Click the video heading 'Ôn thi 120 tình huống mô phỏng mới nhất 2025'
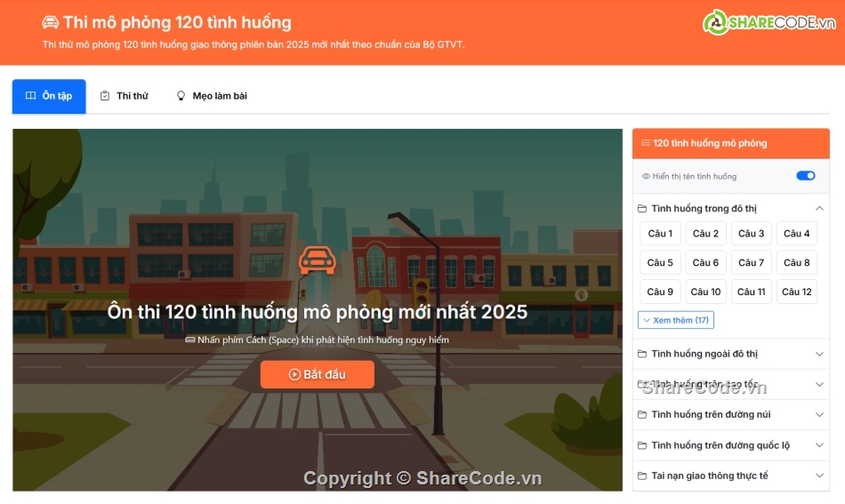Image resolution: width=845 pixels, height=504 pixels. [318, 312]
